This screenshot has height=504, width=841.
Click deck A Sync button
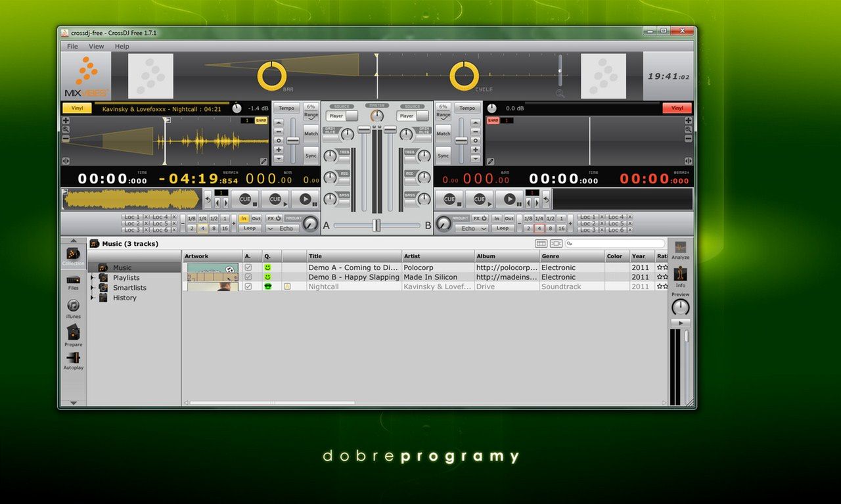(x=311, y=156)
